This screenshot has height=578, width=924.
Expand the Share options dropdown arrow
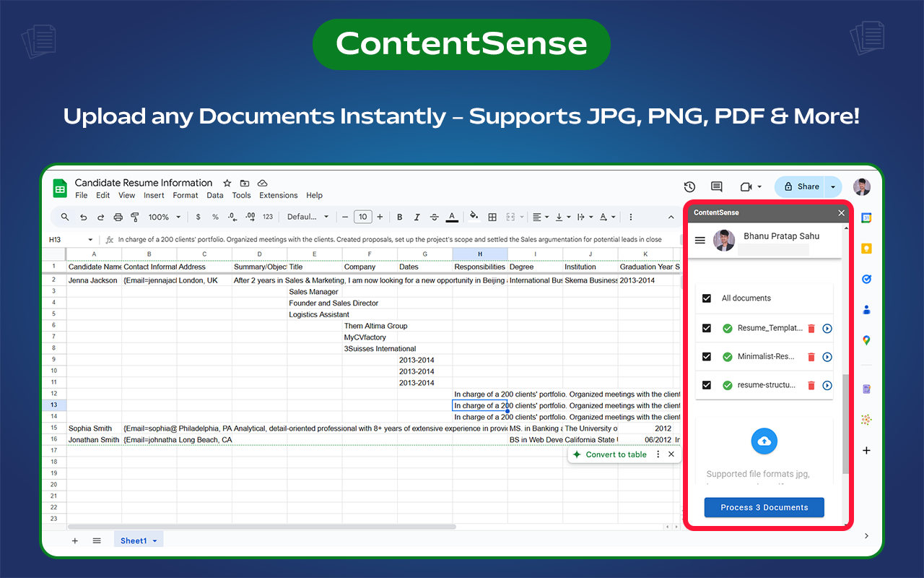pyautogui.click(x=833, y=186)
